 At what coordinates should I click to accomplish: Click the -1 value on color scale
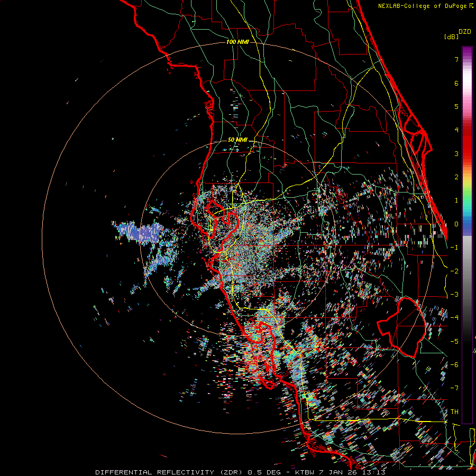click(x=454, y=248)
